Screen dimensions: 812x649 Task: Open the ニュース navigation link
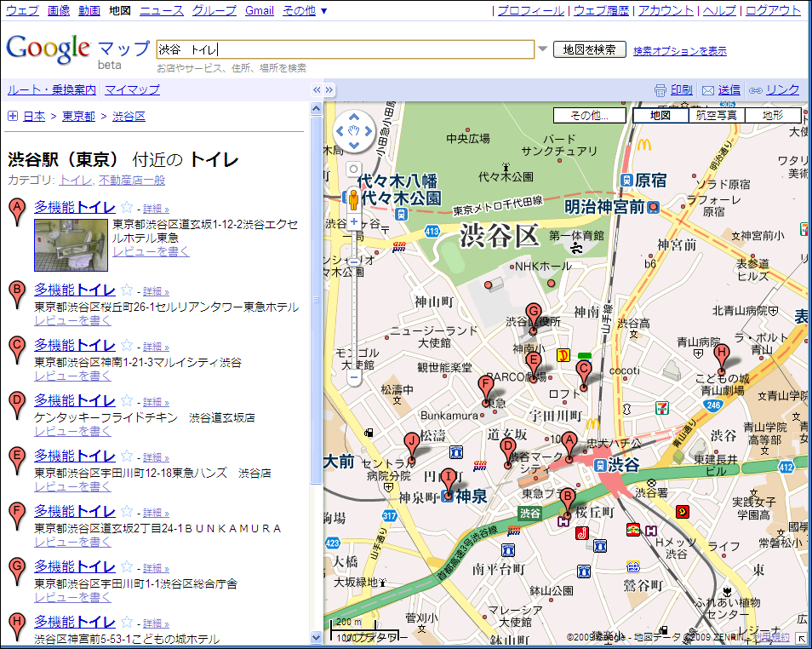(x=162, y=10)
